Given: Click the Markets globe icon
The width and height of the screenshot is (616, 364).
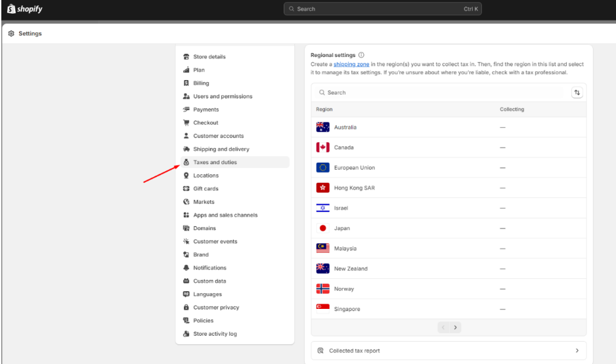Looking at the screenshot, I should (187, 201).
